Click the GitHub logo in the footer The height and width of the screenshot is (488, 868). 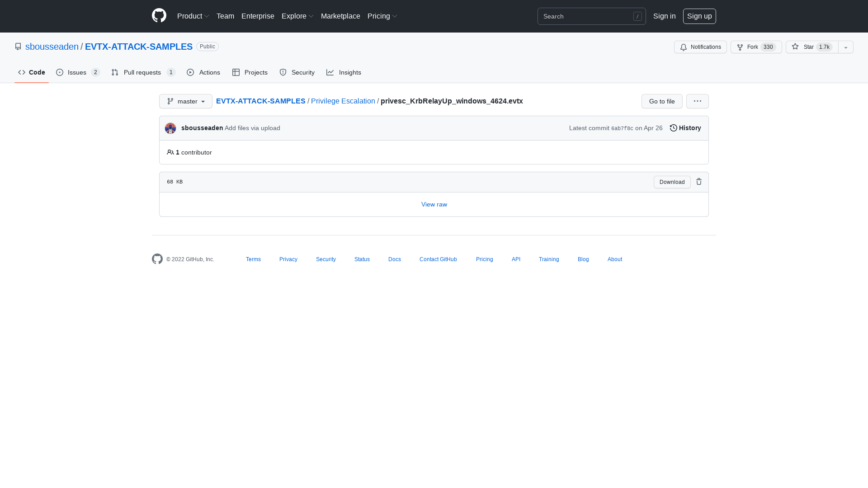(157, 259)
